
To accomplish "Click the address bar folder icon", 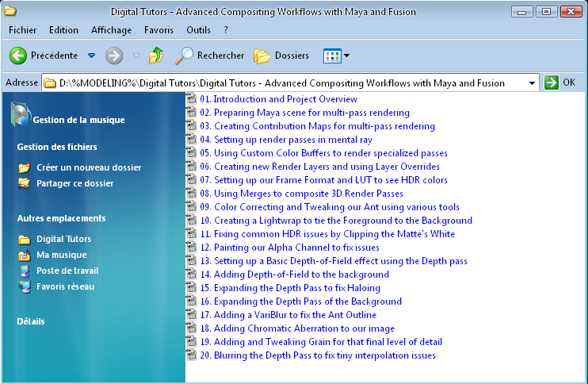I will pyautogui.click(x=50, y=83).
